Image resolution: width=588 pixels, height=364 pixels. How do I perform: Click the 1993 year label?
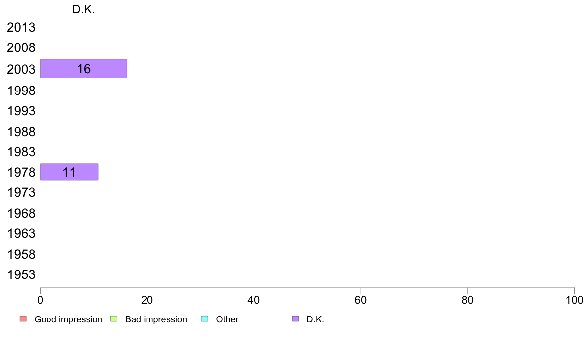click(x=21, y=111)
